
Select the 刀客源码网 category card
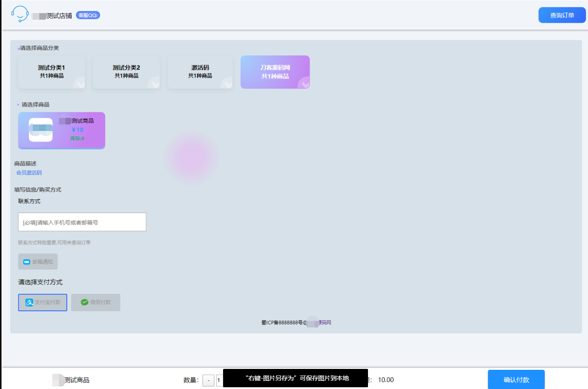pyautogui.click(x=275, y=72)
